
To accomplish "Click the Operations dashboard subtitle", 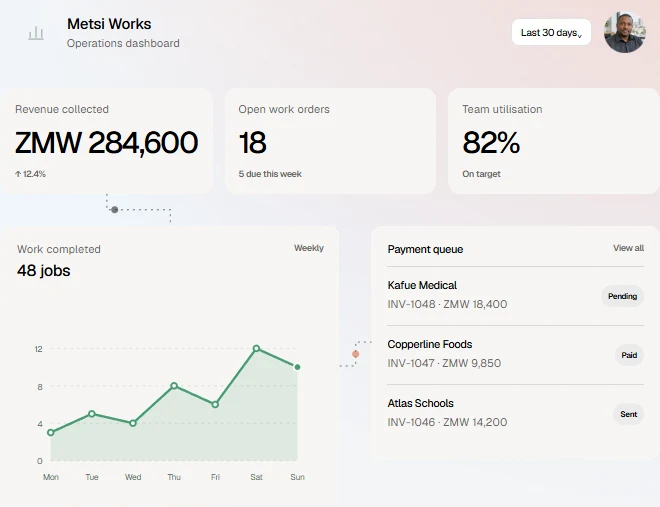I will [x=123, y=43].
